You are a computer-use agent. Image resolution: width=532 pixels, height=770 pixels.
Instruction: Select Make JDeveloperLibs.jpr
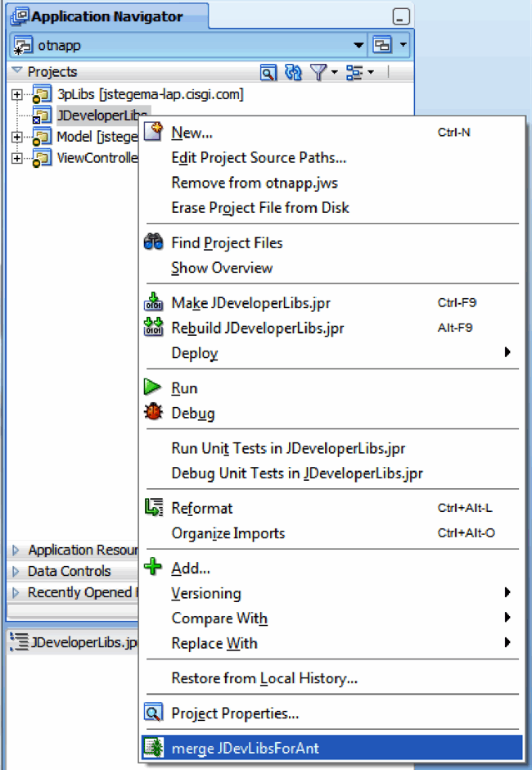coord(250,303)
